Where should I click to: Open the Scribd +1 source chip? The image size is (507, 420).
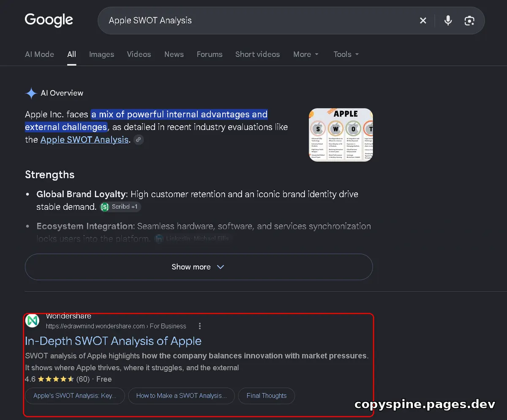coord(120,207)
